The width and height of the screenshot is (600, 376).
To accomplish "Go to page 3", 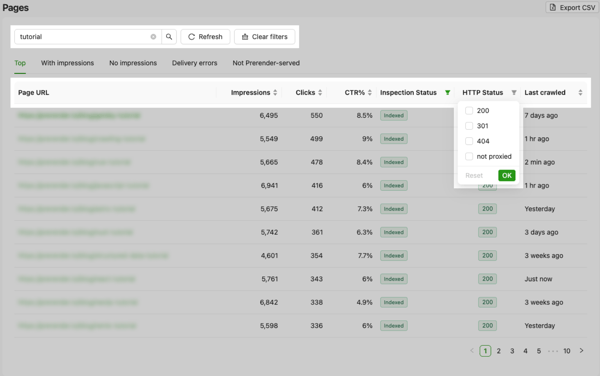I will pos(512,351).
